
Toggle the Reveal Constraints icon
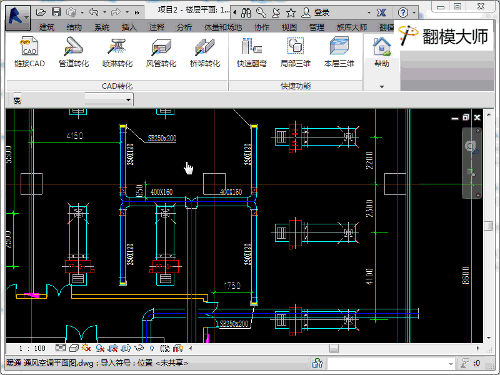[x=178, y=349]
